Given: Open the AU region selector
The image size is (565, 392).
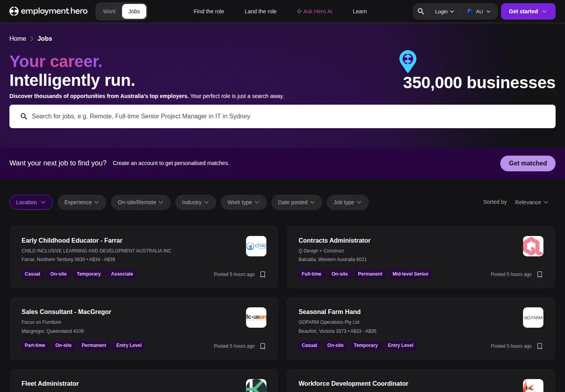Looking at the screenshot, I should [479, 11].
